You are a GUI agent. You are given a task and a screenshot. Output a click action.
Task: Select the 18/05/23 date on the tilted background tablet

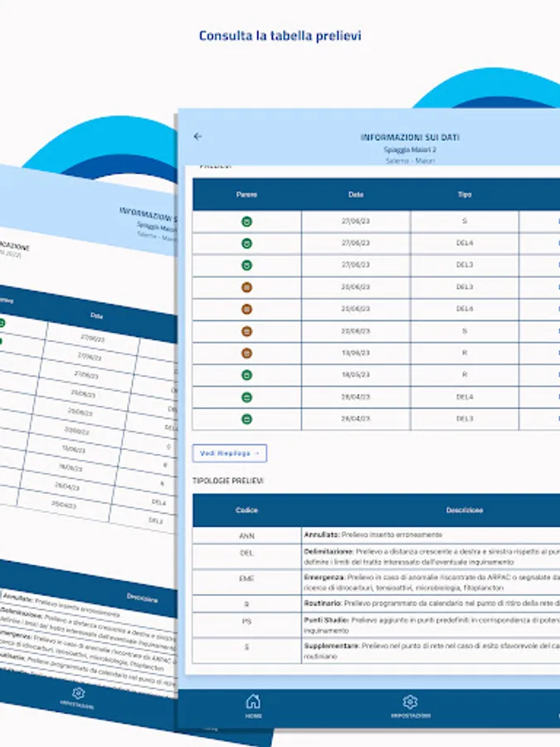point(71,467)
